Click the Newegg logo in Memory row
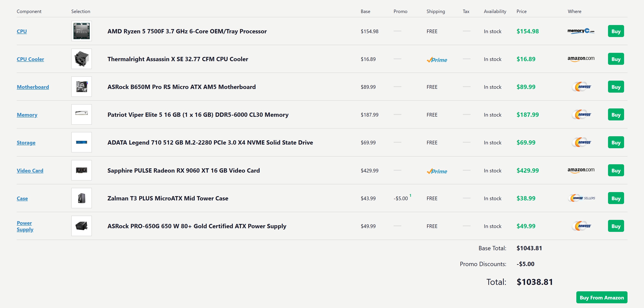 click(581, 115)
